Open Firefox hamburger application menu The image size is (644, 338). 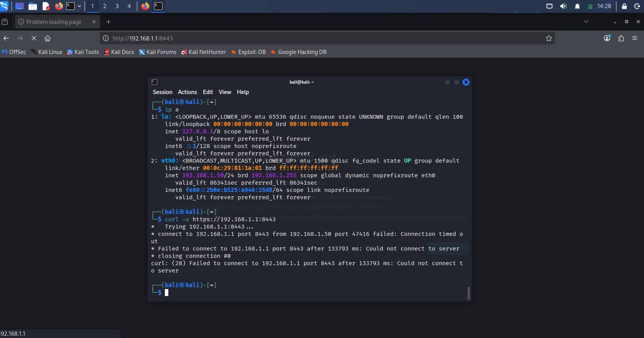[635, 38]
